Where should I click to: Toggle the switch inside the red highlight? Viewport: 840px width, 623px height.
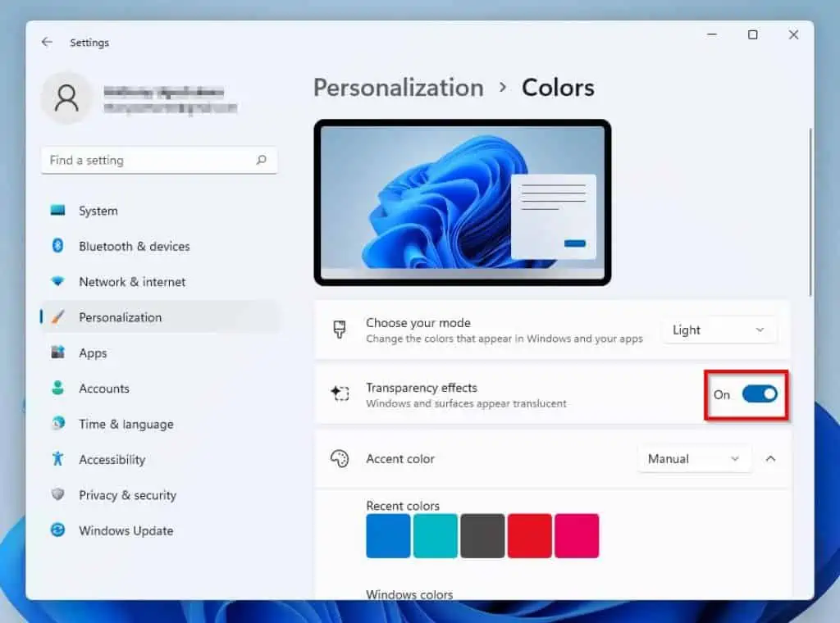coord(760,394)
